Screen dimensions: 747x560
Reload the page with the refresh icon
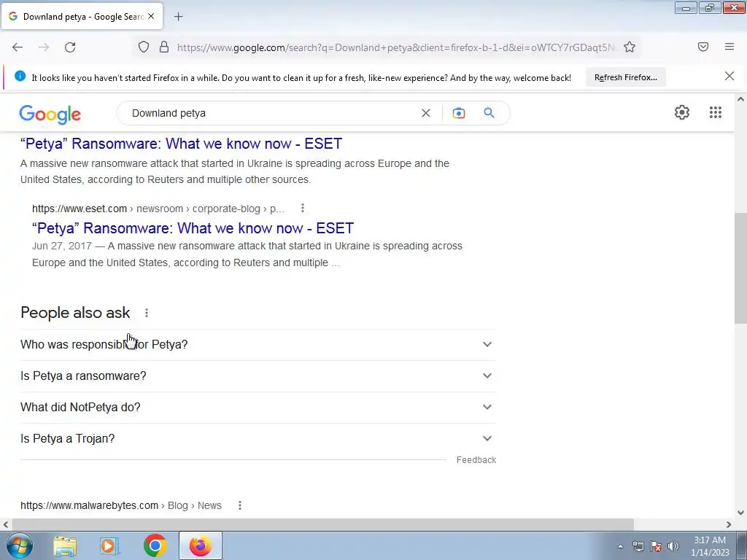[x=70, y=47]
